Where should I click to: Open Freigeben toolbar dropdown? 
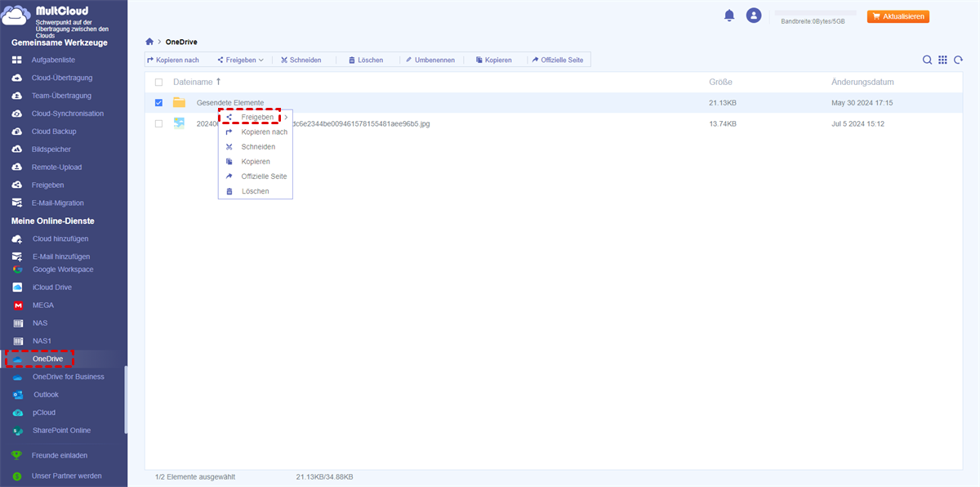[240, 60]
